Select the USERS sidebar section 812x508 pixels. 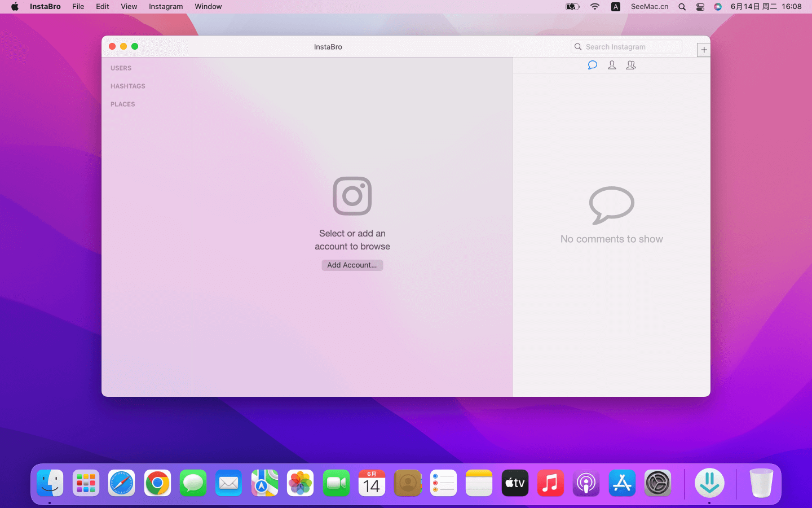point(121,68)
